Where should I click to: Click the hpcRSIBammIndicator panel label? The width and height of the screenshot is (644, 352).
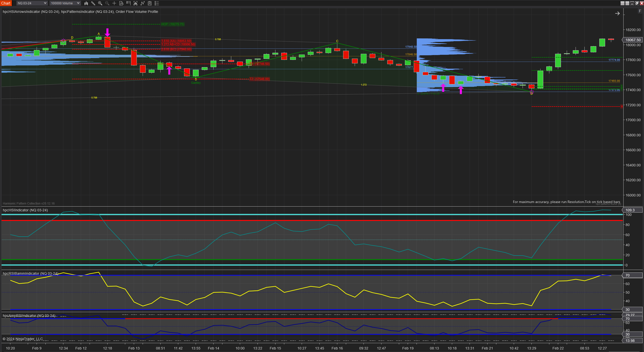tap(30, 273)
